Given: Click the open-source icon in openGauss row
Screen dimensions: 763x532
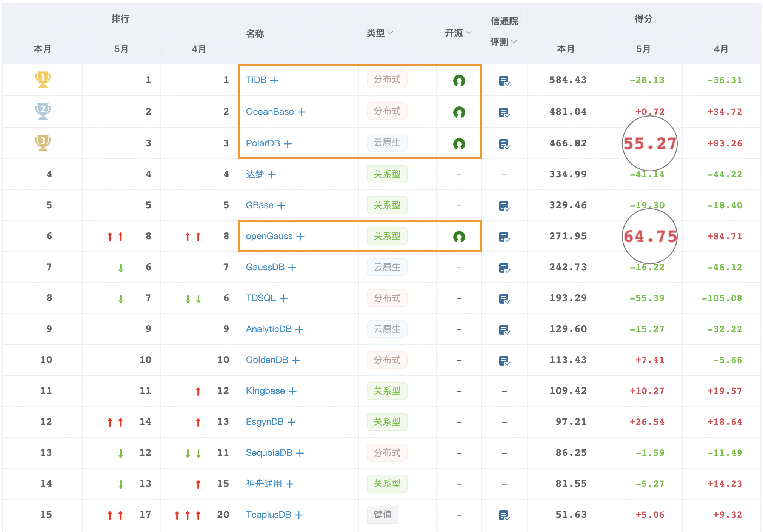Looking at the screenshot, I should tap(459, 237).
